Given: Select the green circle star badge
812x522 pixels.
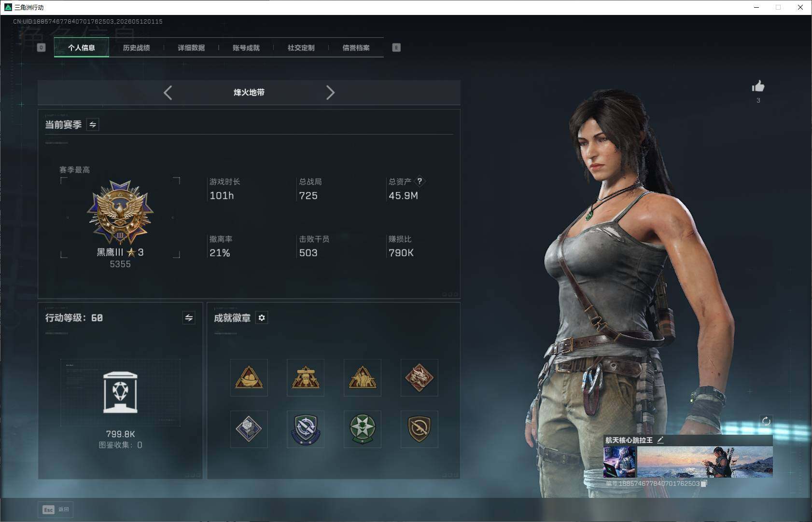Looking at the screenshot, I should (x=363, y=429).
